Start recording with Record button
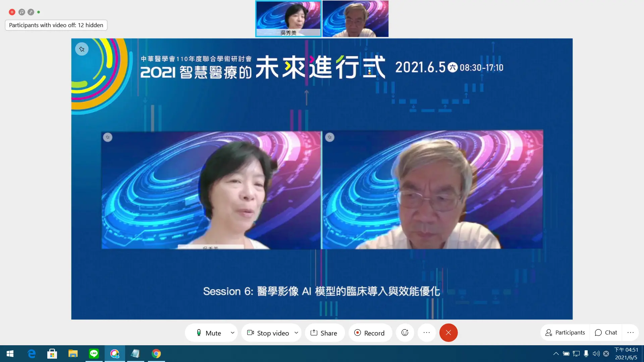Viewport: 644px width, 362px height. click(370, 333)
